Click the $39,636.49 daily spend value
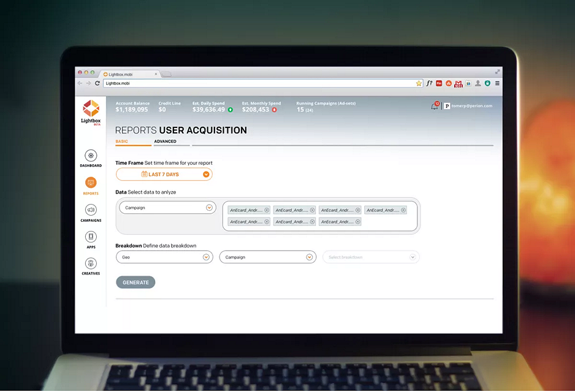This screenshot has width=575, height=392. pos(208,110)
